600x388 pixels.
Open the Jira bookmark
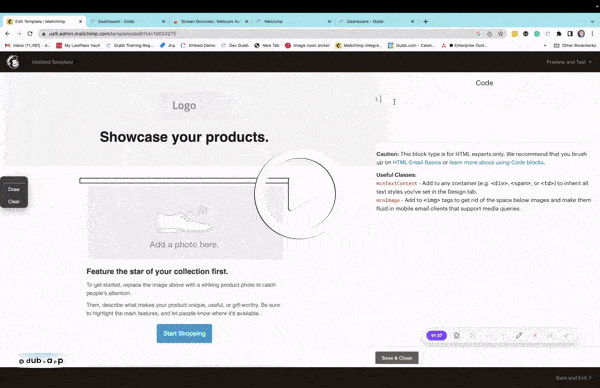point(167,45)
